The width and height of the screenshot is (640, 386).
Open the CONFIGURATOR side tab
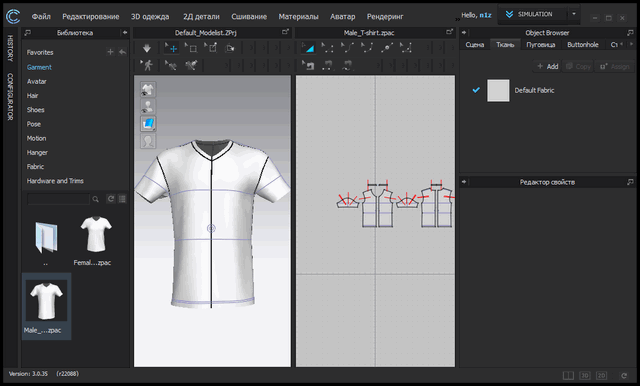pos(10,97)
